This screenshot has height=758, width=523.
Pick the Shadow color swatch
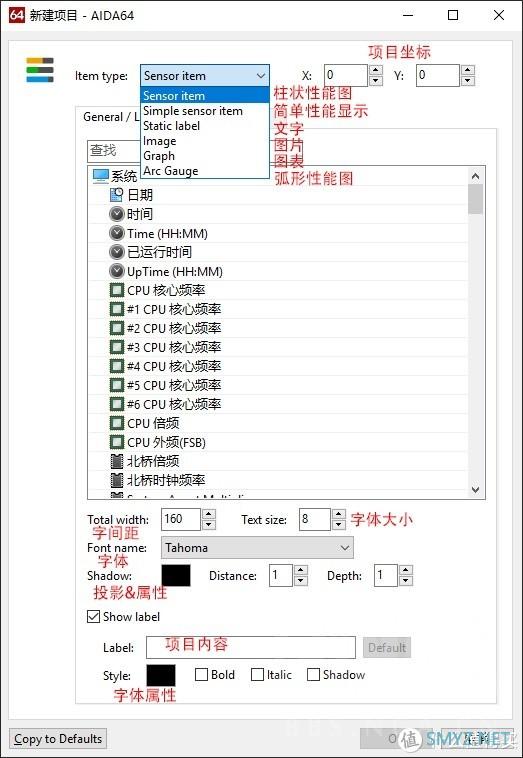click(x=176, y=575)
